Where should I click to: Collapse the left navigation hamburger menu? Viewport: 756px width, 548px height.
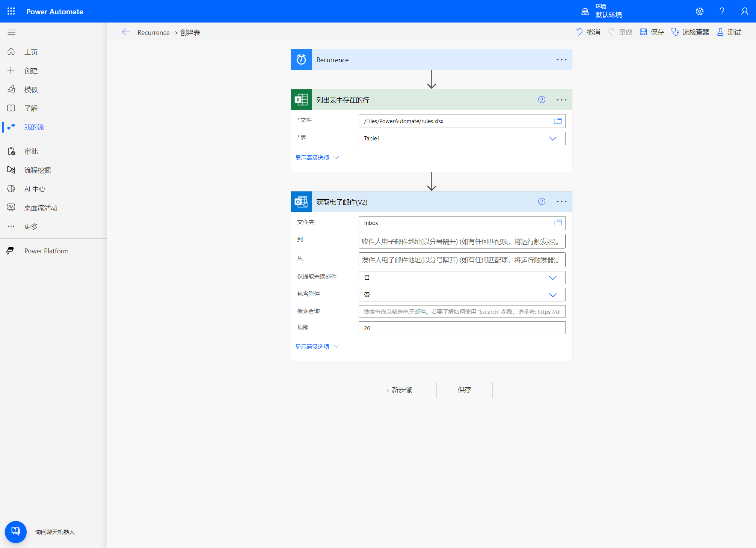11,32
